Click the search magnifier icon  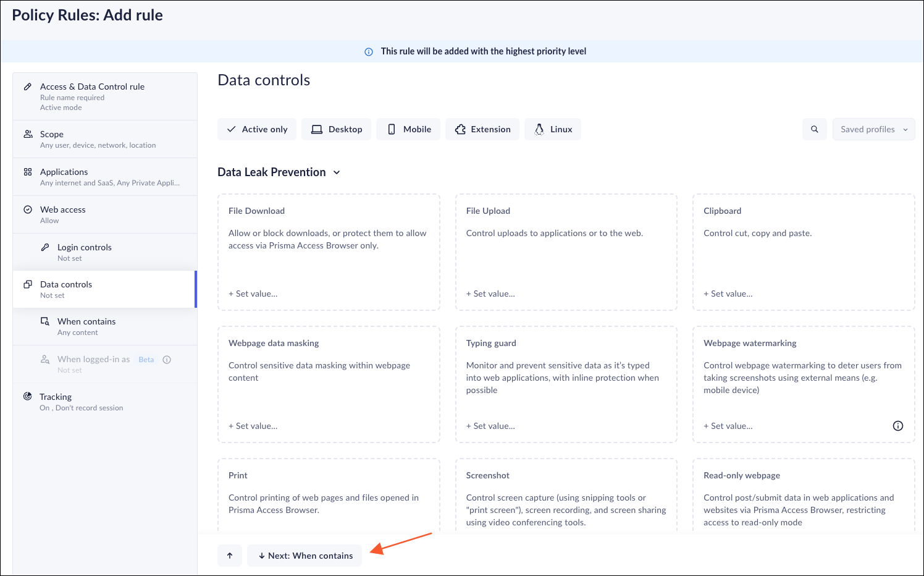[815, 129]
